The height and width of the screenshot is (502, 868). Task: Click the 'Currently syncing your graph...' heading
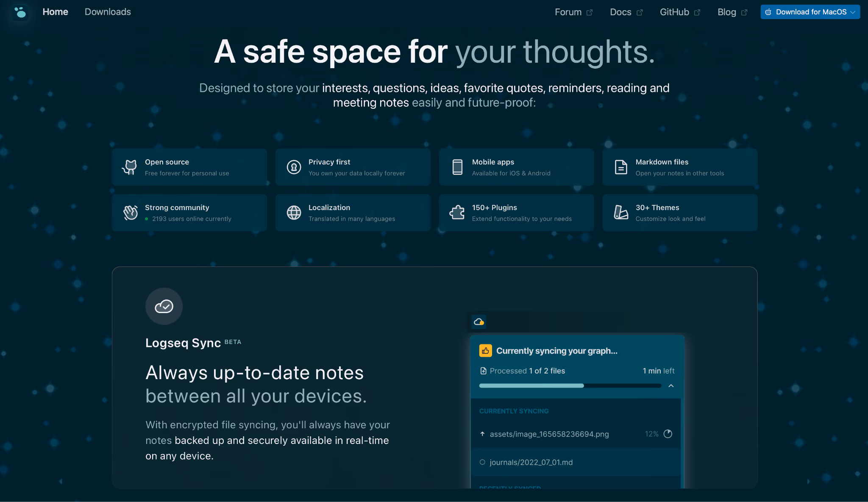pos(557,351)
